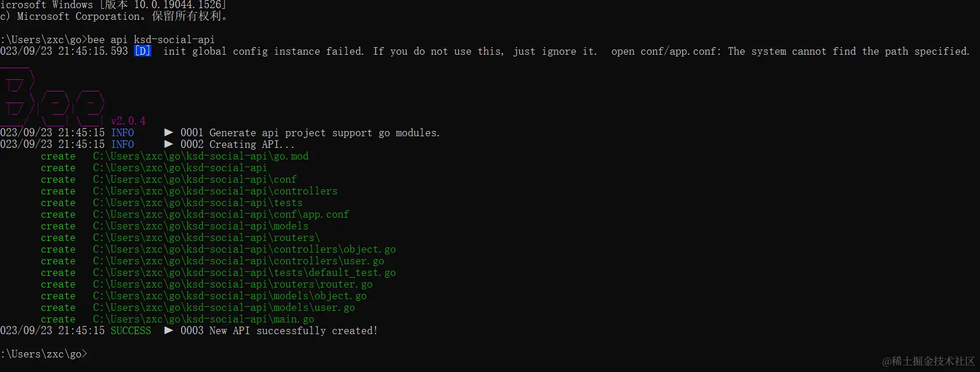Click the arrow marker before 0001
The width and height of the screenshot is (980, 372).
[169, 133]
